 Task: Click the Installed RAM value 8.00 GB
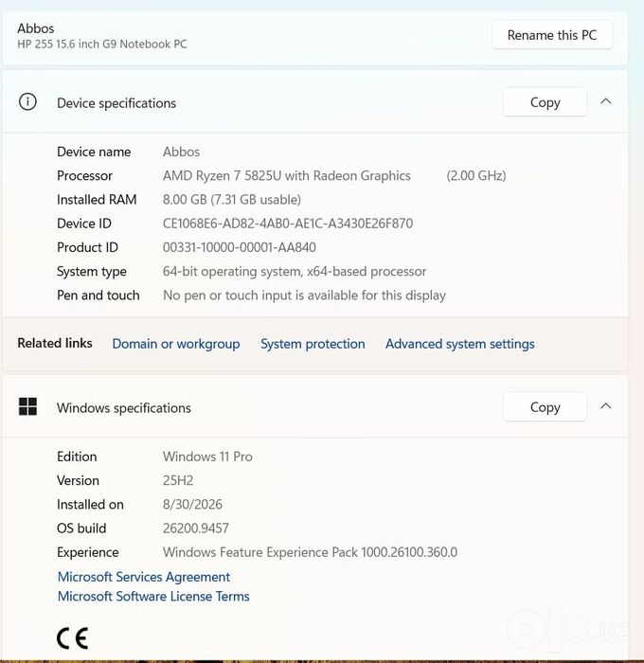(185, 200)
